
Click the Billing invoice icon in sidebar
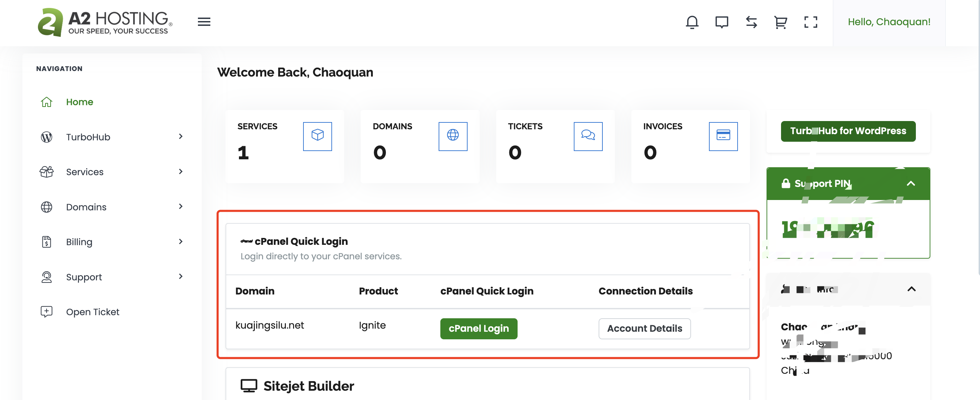pyautogui.click(x=47, y=242)
